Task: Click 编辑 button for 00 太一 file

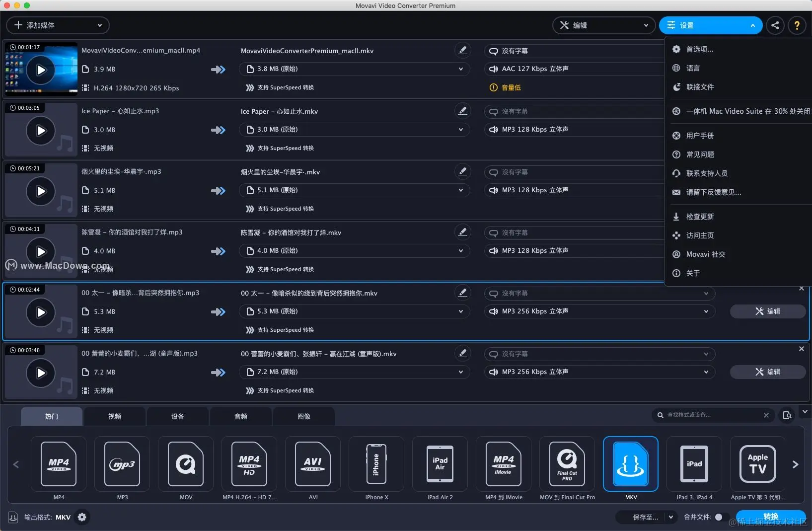Action: click(768, 311)
